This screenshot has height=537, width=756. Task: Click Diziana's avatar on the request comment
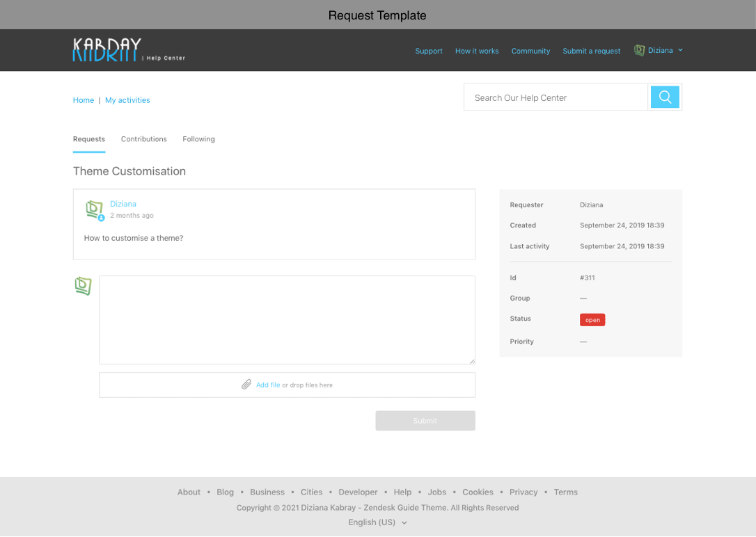94,209
